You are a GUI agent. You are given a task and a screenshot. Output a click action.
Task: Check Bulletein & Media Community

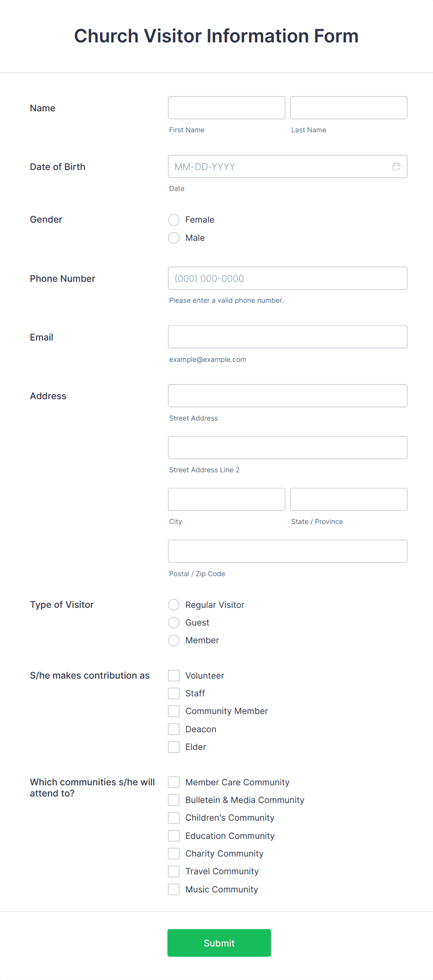click(174, 800)
